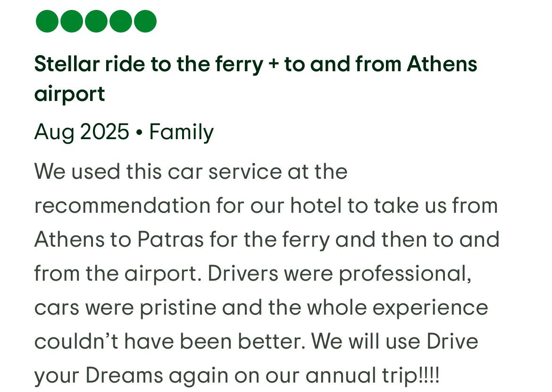
Task: Select the "Family" trip type label
Action: click(181, 132)
